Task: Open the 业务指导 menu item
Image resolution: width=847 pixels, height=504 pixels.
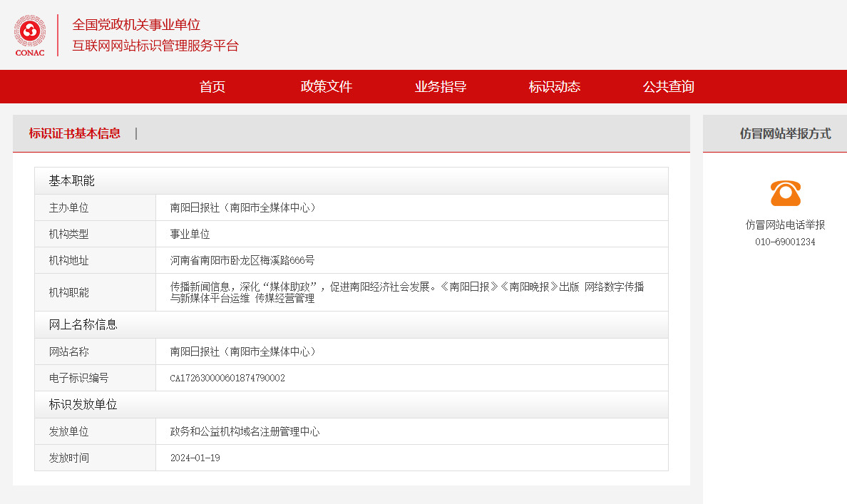Action: coord(440,86)
